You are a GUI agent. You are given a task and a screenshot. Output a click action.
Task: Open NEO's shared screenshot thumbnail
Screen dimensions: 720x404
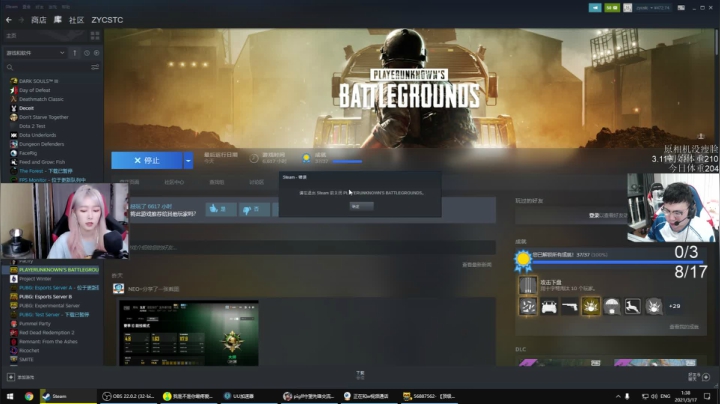tap(189, 333)
